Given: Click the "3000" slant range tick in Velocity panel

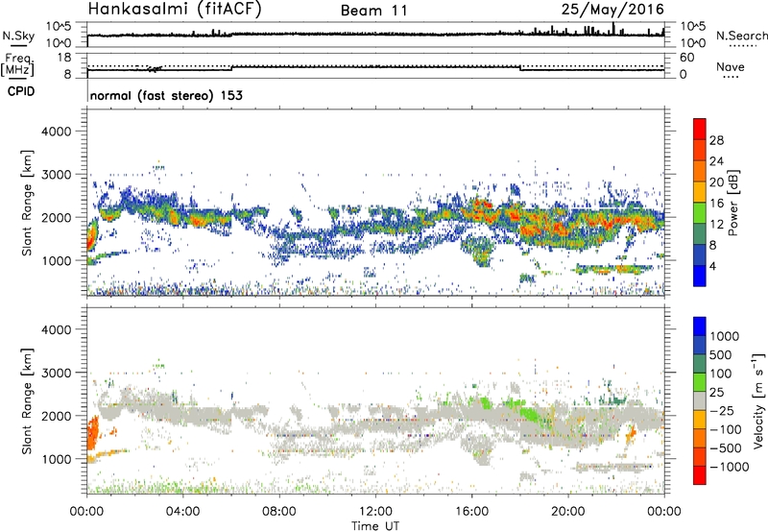Looking at the screenshot, I should click(x=56, y=373).
